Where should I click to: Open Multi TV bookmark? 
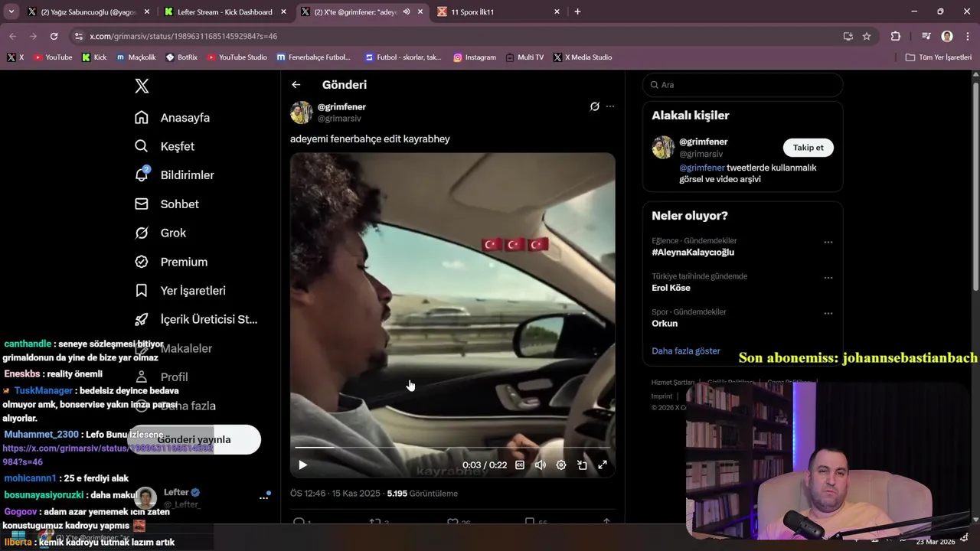524,57
